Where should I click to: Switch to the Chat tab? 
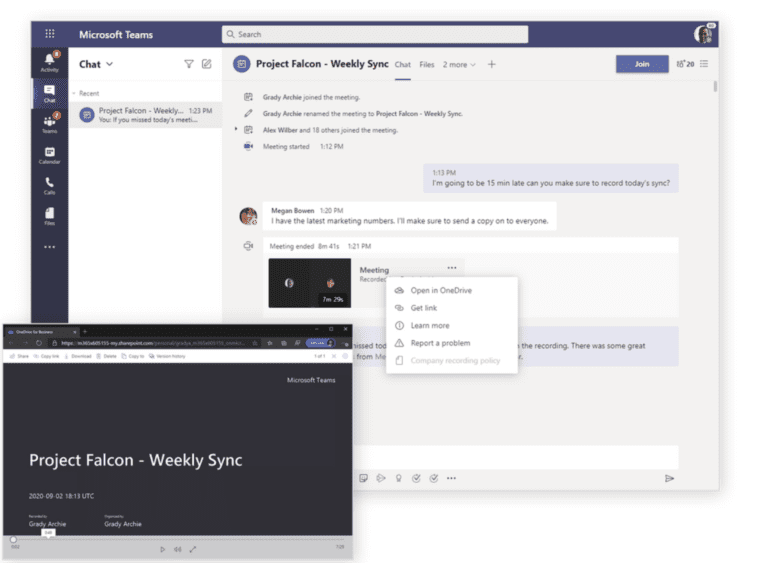point(403,65)
